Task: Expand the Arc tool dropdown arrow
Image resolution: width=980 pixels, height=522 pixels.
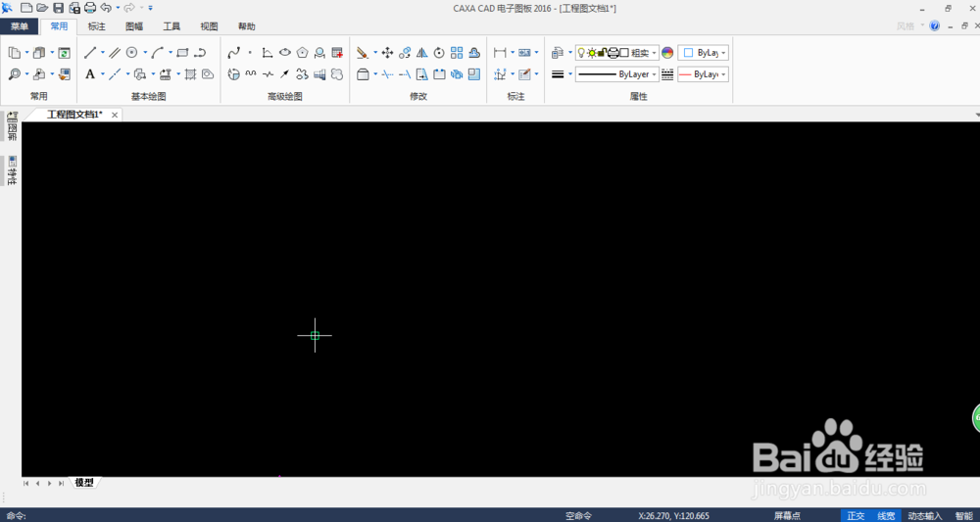Action: [170, 53]
